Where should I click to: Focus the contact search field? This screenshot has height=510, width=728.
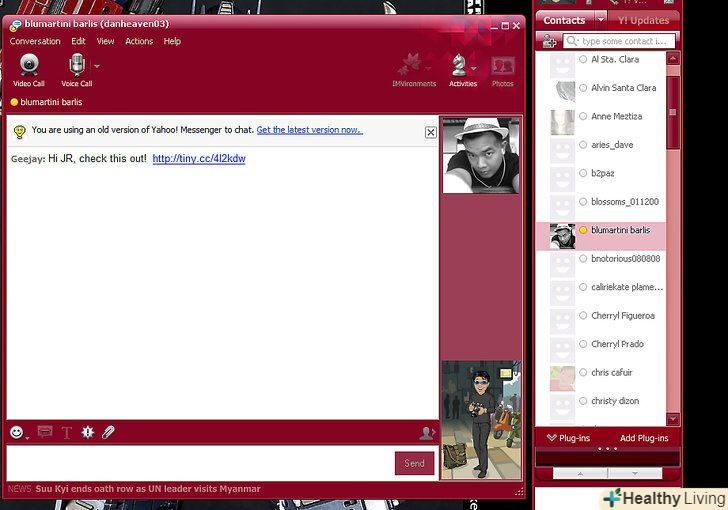tap(619, 41)
